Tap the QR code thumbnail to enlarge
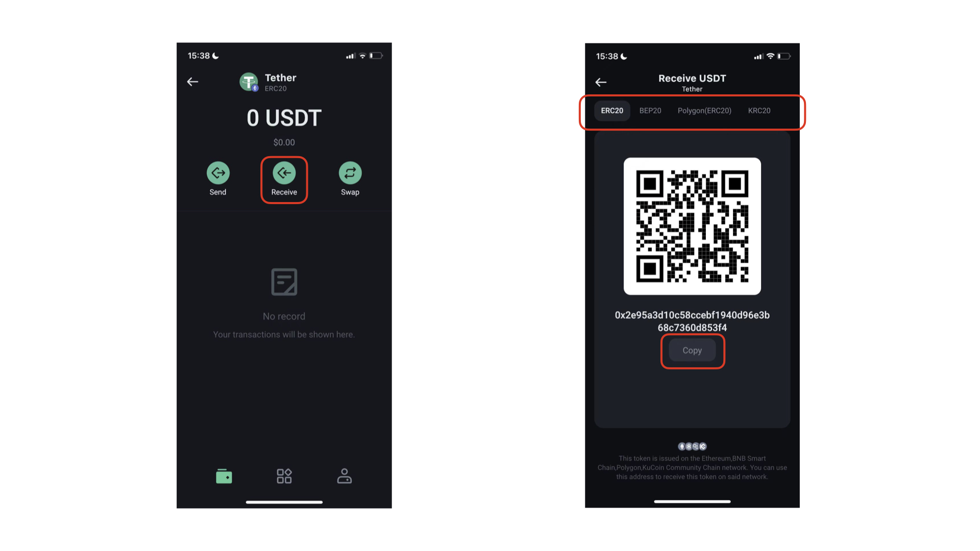The width and height of the screenshot is (980, 551). tap(692, 227)
